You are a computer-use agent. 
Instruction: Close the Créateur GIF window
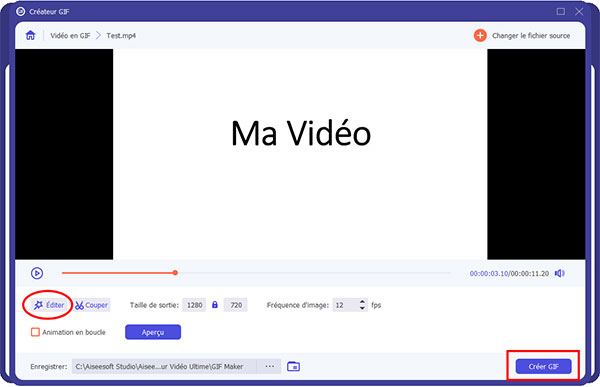click(x=579, y=11)
